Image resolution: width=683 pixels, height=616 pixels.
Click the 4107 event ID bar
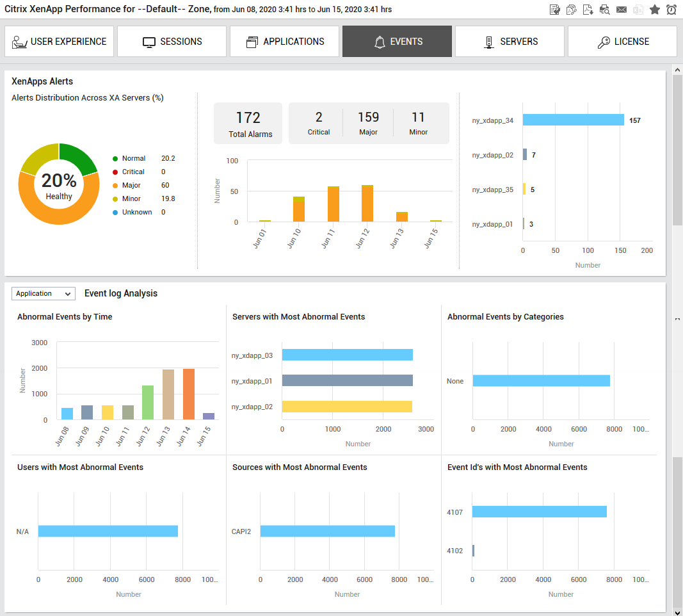539,512
